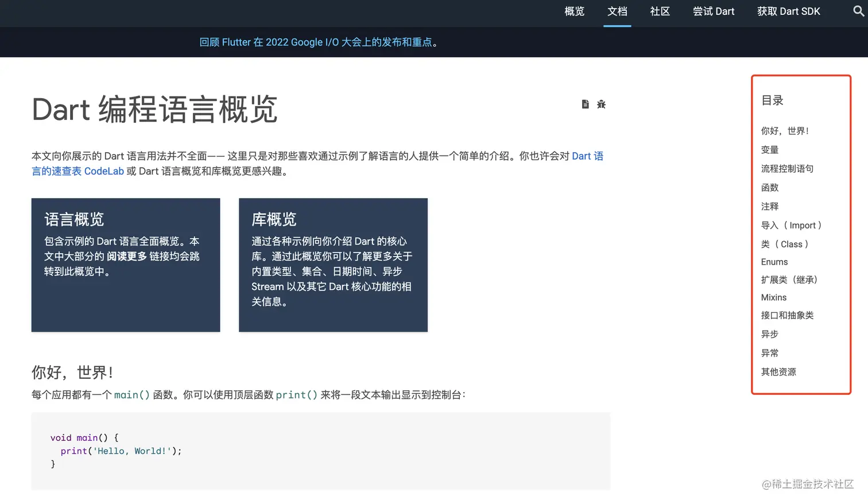This screenshot has height=504, width=868.
Task: Click the print('Hello, World!') code line
Action: (x=121, y=451)
